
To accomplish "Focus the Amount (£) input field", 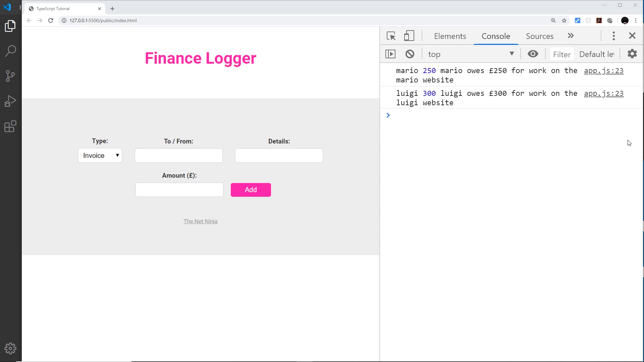I will point(179,190).
